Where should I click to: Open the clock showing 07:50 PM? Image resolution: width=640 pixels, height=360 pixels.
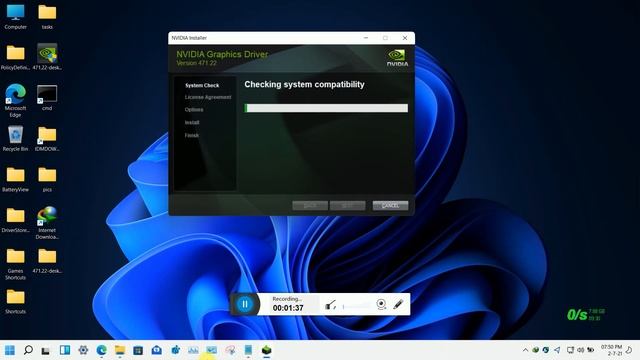coord(611,350)
